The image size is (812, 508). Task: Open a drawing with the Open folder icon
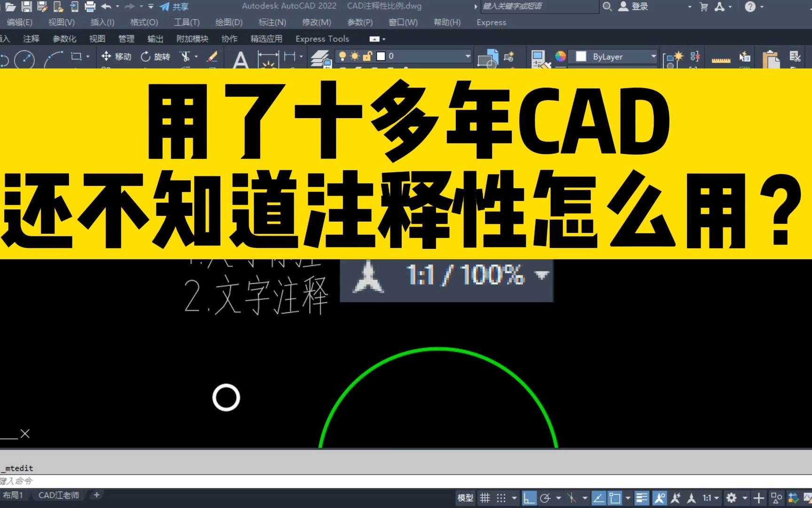[10, 7]
